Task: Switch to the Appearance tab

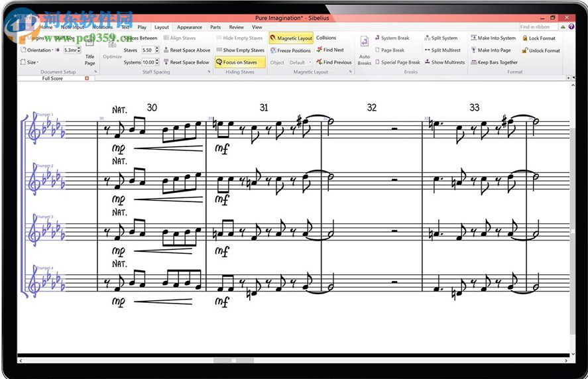Action: coord(190,27)
